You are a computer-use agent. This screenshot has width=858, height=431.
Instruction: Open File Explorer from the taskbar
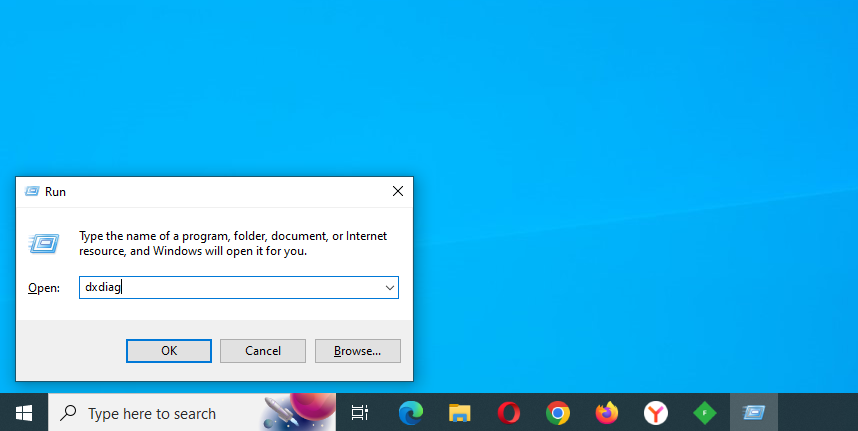pyautogui.click(x=460, y=412)
